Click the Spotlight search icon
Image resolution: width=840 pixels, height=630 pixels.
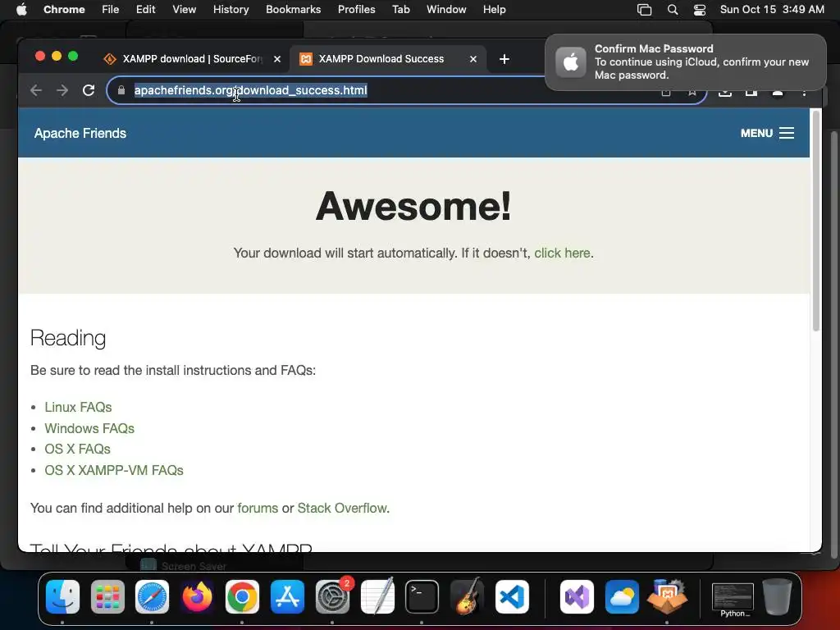(673, 10)
